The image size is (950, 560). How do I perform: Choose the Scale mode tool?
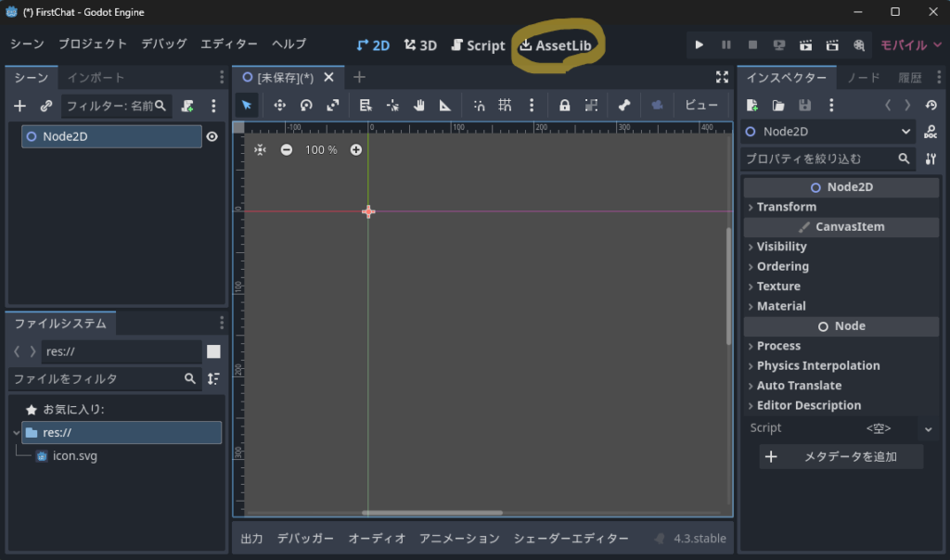pyautogui.click(x=333, y=106)
